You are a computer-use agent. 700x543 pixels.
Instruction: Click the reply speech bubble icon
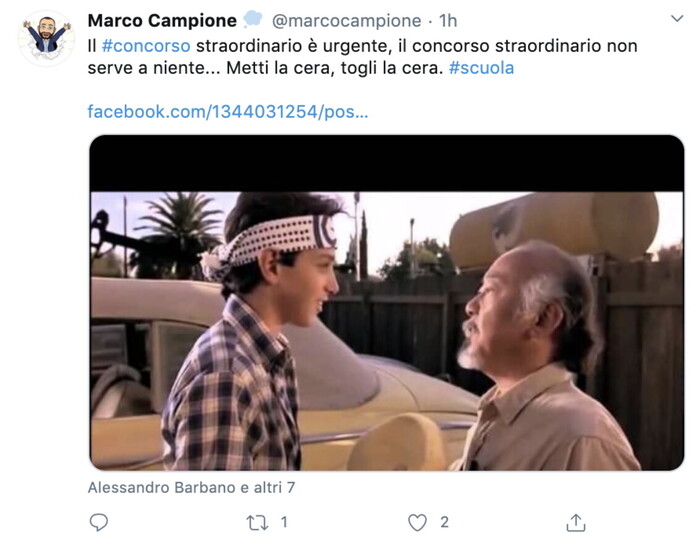click(99, 522)
